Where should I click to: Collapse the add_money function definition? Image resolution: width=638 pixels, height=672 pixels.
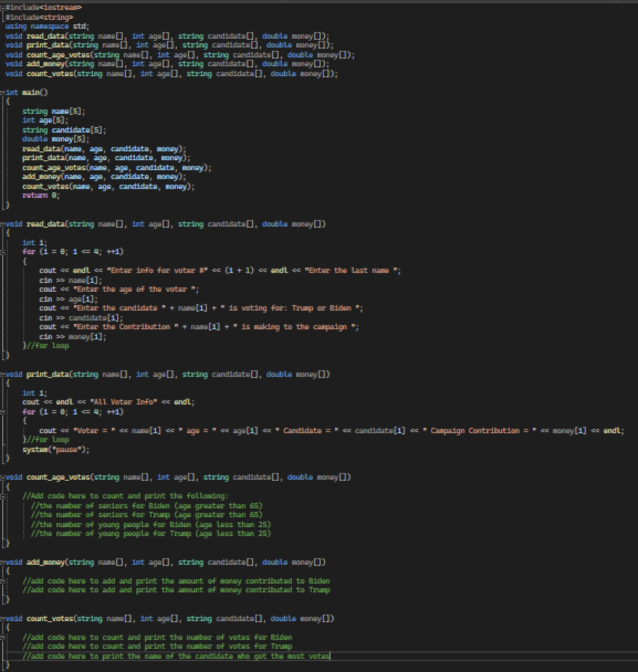[x=3, y=562]
